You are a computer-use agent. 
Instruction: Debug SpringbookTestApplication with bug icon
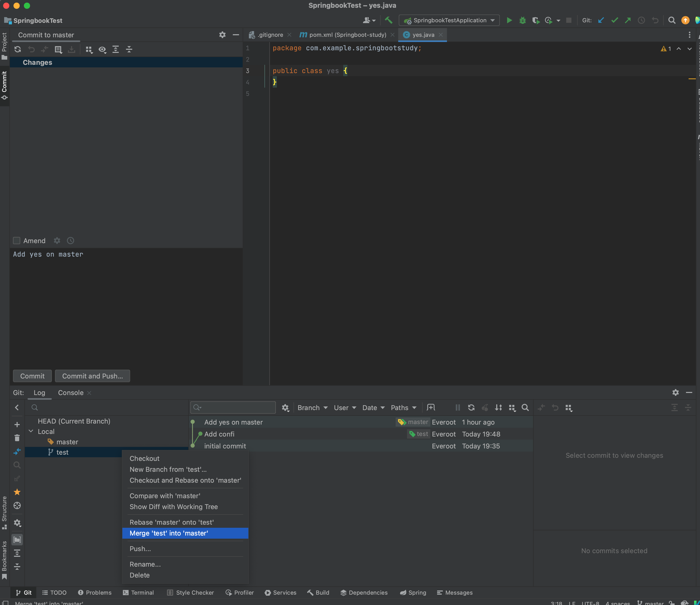coord(522,20)
